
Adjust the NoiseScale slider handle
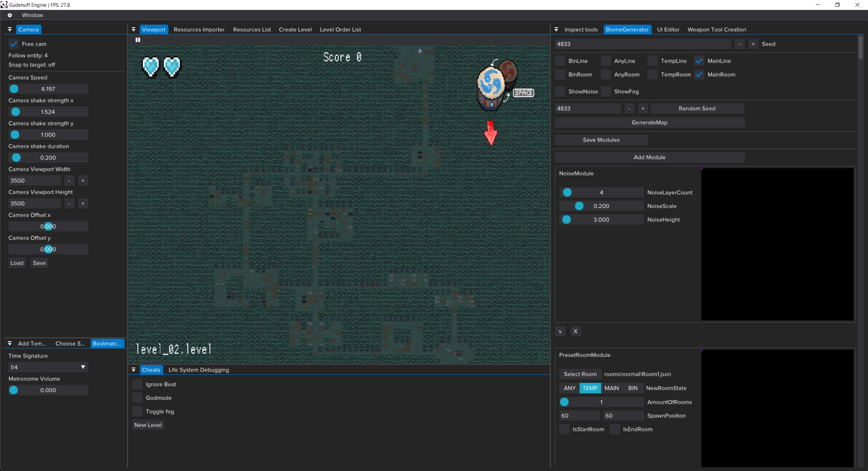[x=579, y=206]
